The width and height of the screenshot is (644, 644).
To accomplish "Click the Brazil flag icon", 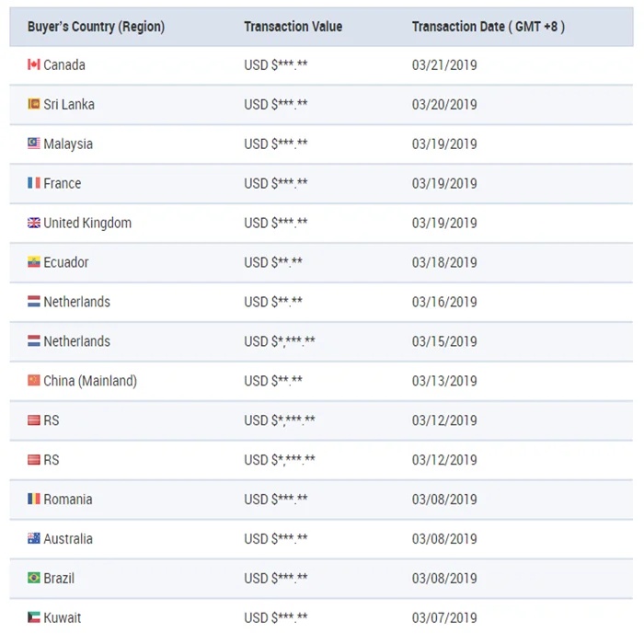I will click(x=34, y=579).
